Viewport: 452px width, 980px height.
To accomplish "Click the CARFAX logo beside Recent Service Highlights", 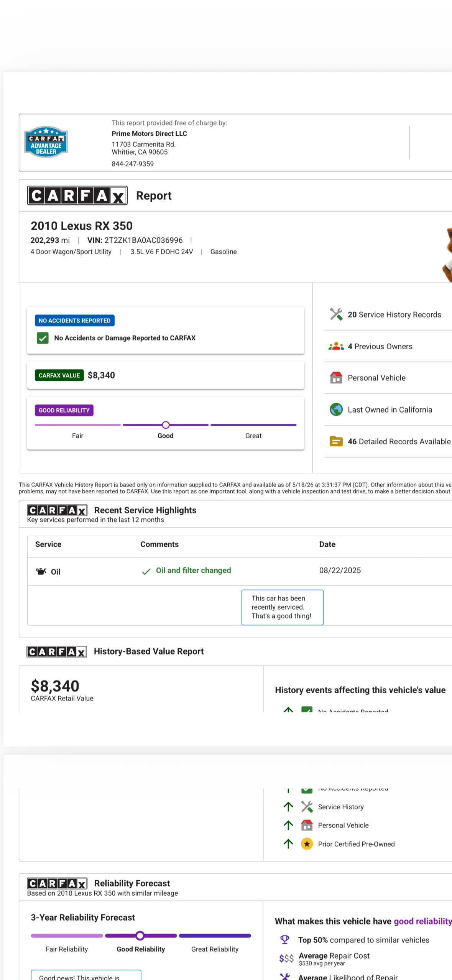I will click(57, 510).
